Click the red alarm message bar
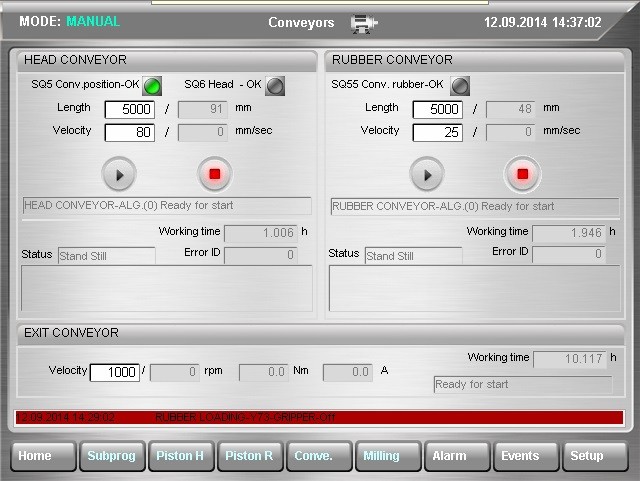This screenshot has width=640, height=481. (x=320, y=418)
